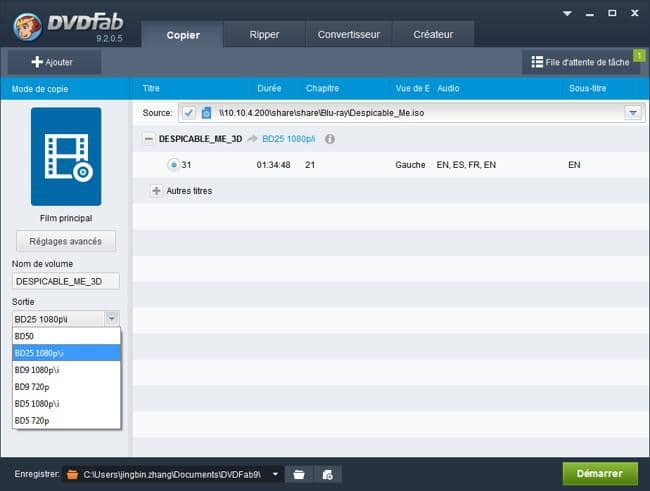Viewport: 650px width, 491px height.
Task: Click the Film principal copy mode icon
Action: (66, 156)
